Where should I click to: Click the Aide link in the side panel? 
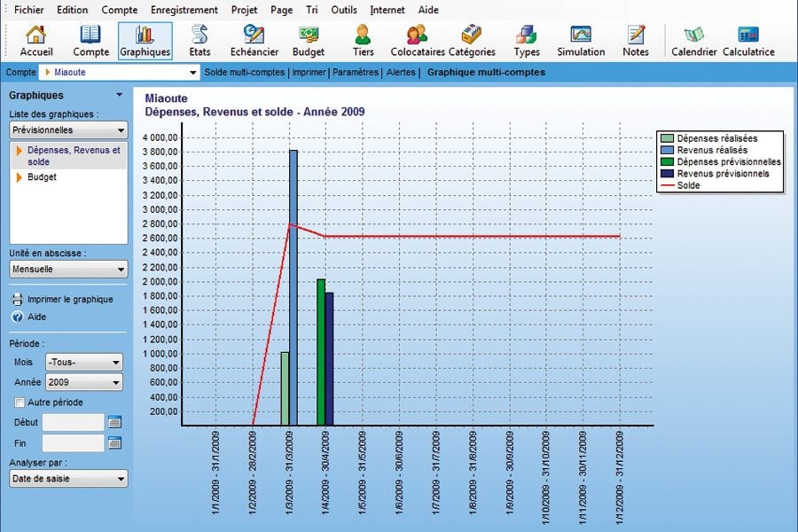pyautogui.click(x=36, y=317)
